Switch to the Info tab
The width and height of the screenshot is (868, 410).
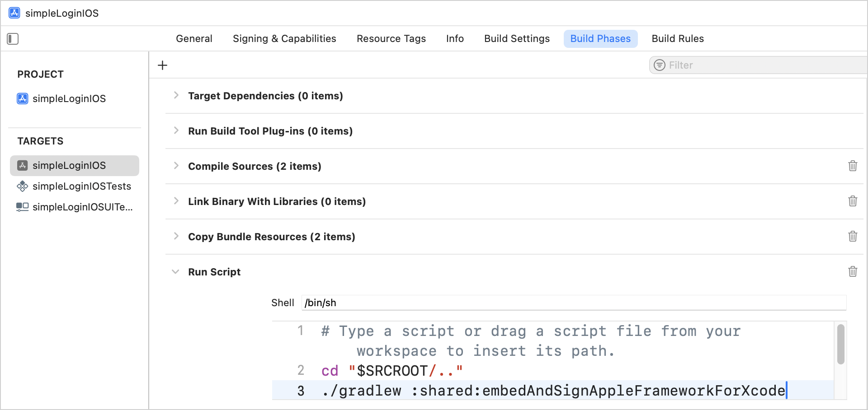[455, 39]
